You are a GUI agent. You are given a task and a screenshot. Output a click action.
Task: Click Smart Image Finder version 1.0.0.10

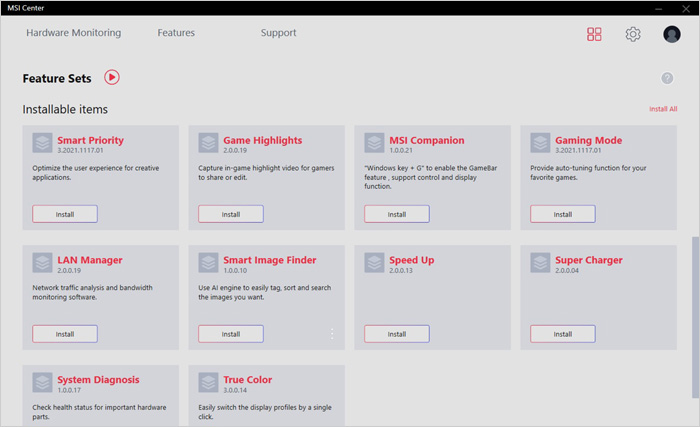[x=235, y=270]
